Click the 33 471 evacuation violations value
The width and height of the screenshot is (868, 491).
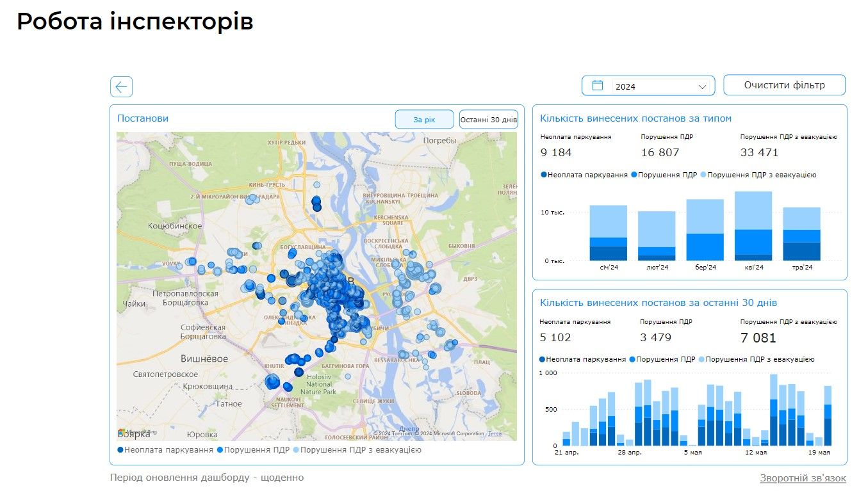click(x=759, y=152)
